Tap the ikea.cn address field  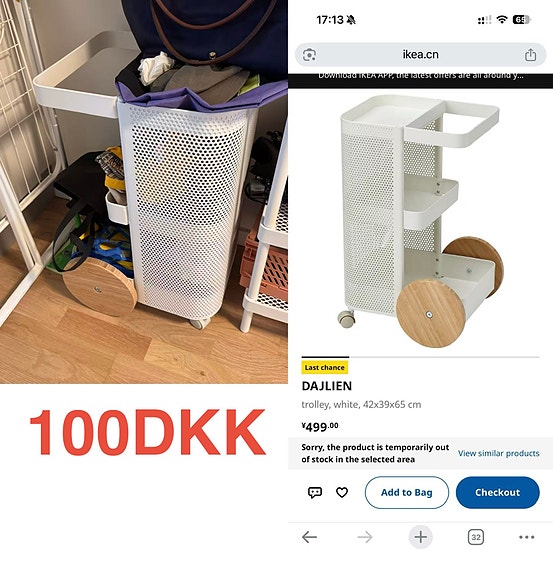tap(421, 55)
